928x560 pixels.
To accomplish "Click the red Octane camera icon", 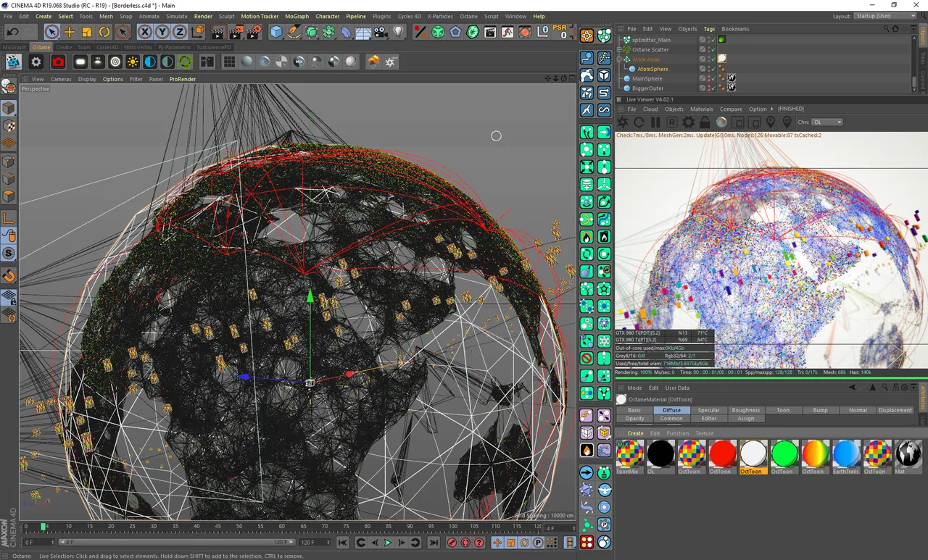I will [58, 62].
